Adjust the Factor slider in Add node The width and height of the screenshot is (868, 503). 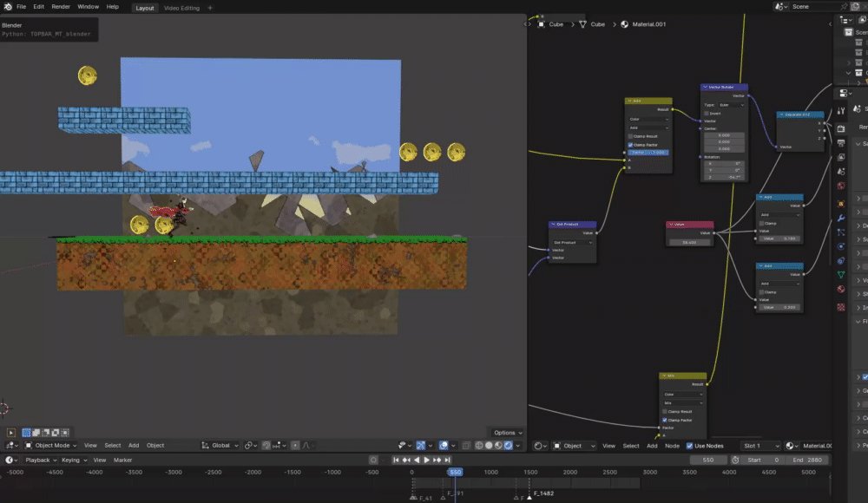(648, 152)
